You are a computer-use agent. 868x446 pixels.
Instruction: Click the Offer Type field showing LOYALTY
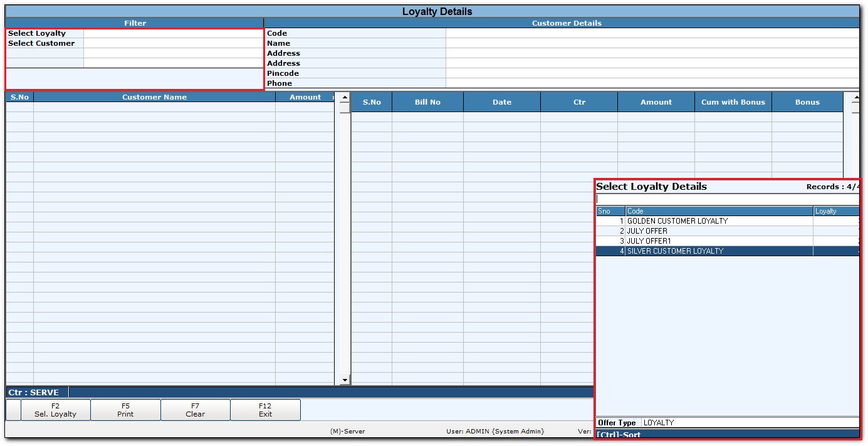tap(749, 423)
